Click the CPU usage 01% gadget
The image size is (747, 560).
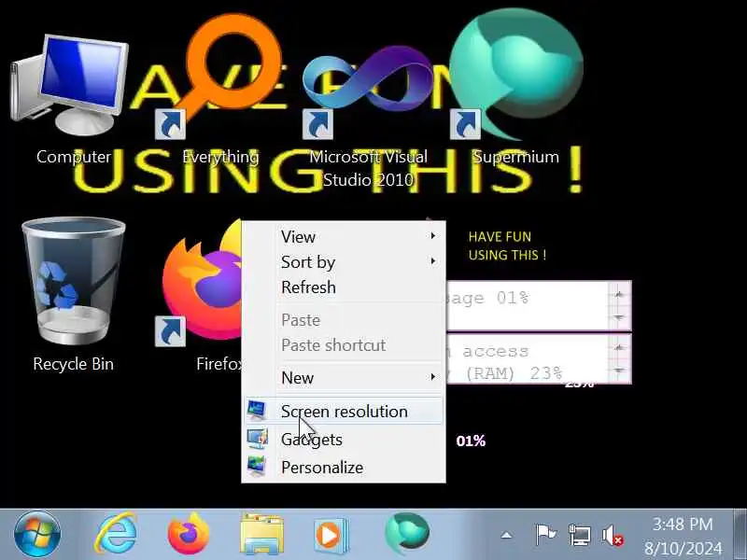coord(539,306)
